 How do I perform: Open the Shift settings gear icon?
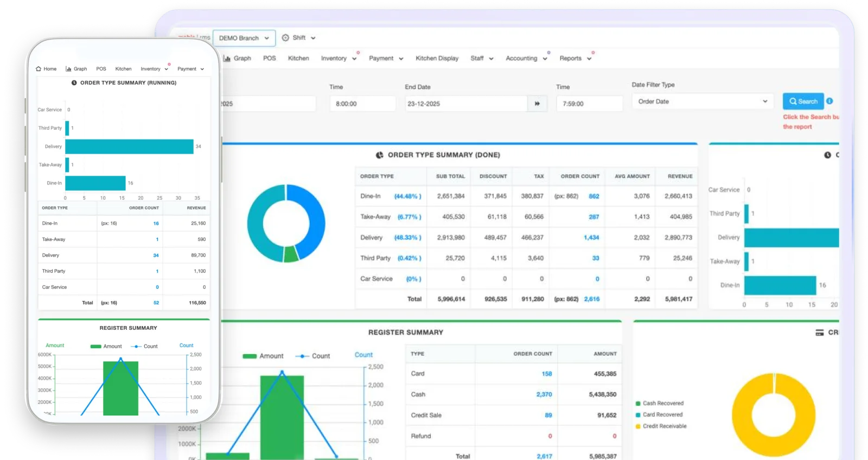(x=285, y=38)
